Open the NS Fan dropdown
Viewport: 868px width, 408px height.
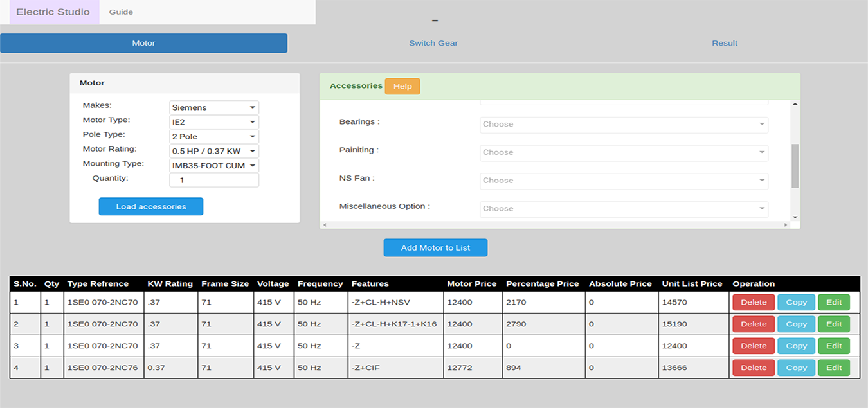tap(624, 181)
